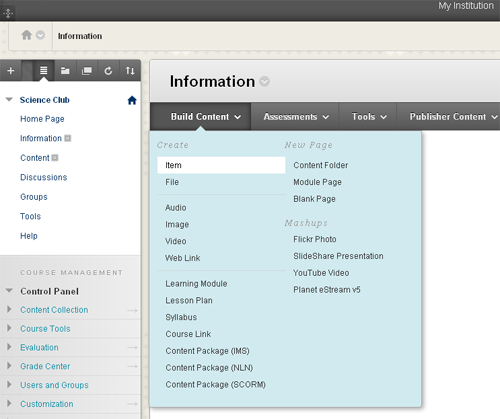Click the reorder arrows icon in sidebar toolbar
This screenshot has height=419, width=500.
130,71
